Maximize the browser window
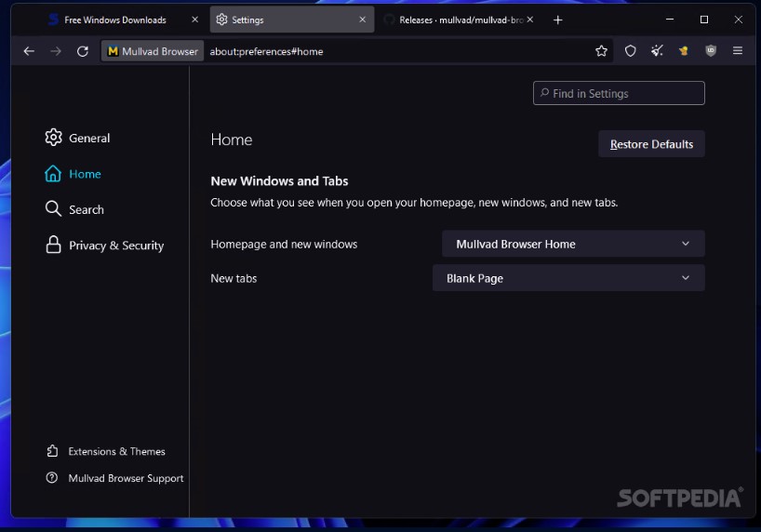This screenshot has height=532, width=761. (703, 20)
